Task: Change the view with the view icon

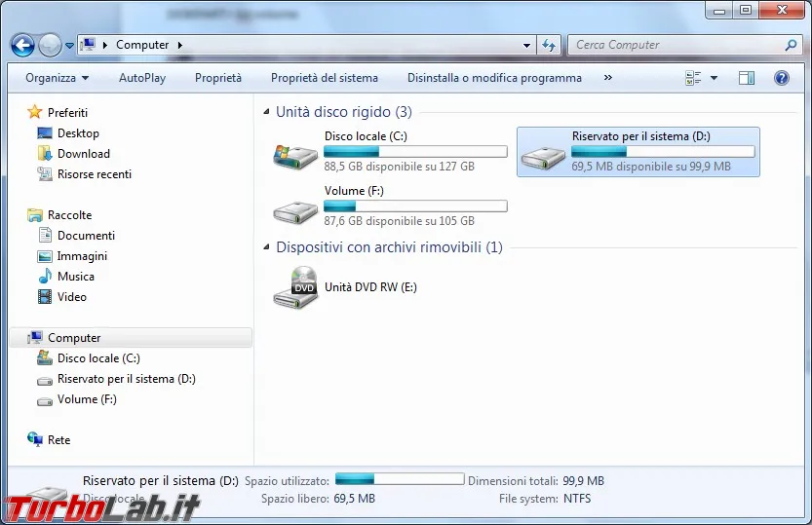Action: pos(693,78)
